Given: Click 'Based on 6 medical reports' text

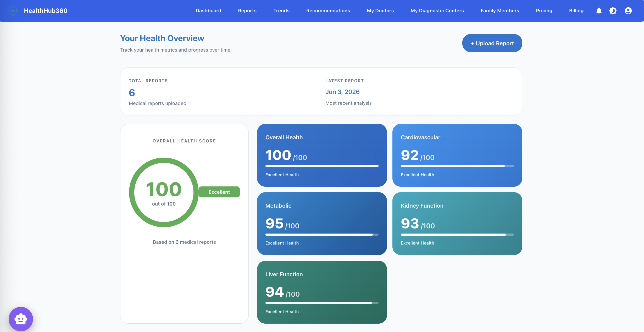Looking at the screenshot, I should 184,242.
